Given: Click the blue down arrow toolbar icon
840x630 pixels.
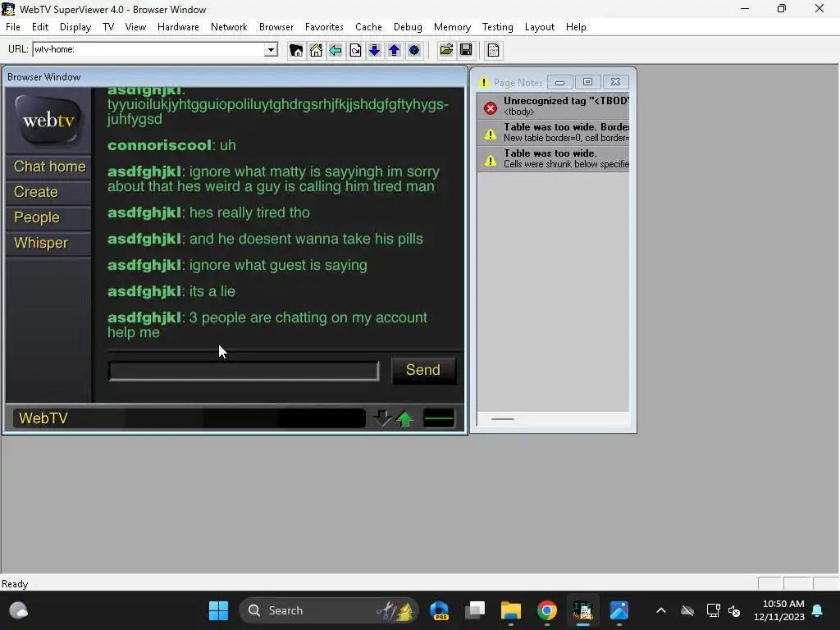Looking at the screenshot, I should 374,50.
